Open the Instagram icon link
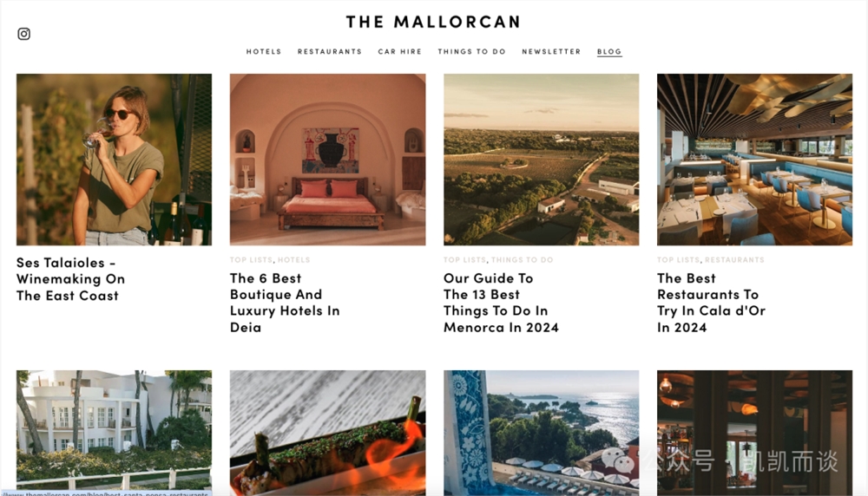868x496 pixels. (x=23, y=34)
